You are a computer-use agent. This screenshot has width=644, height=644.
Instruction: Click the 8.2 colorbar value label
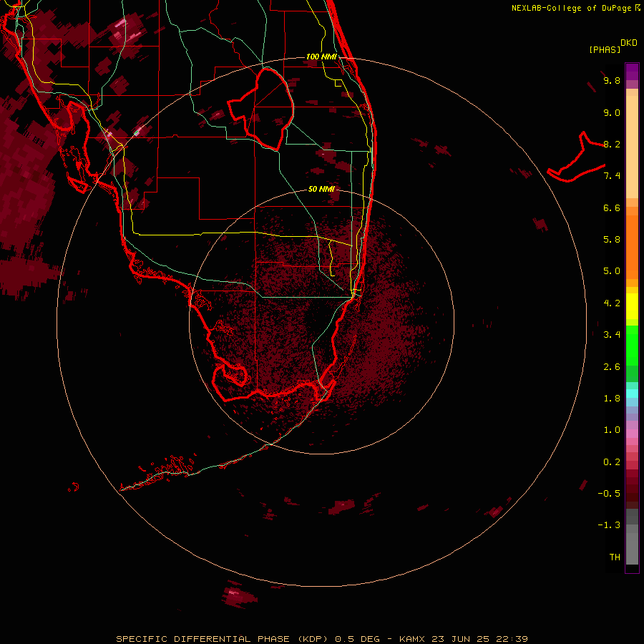pyautogui.click(x=612, y=144)
